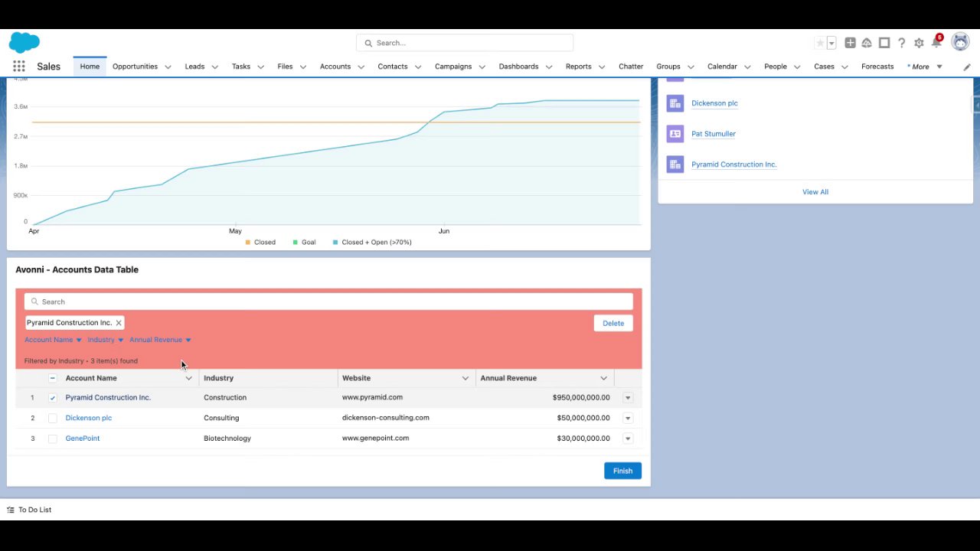
Task: Open the Help question mark icon
Action: coord(901,43)
